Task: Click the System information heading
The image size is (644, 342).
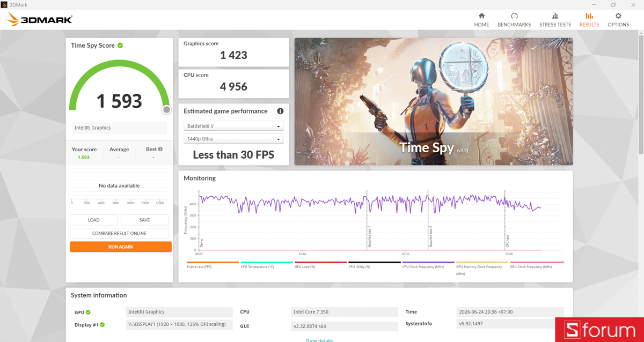Action: click(99, 295)
